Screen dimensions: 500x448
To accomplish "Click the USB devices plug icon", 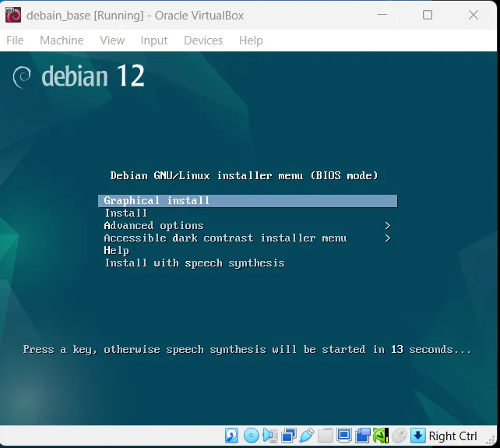I will coord(307,436).
